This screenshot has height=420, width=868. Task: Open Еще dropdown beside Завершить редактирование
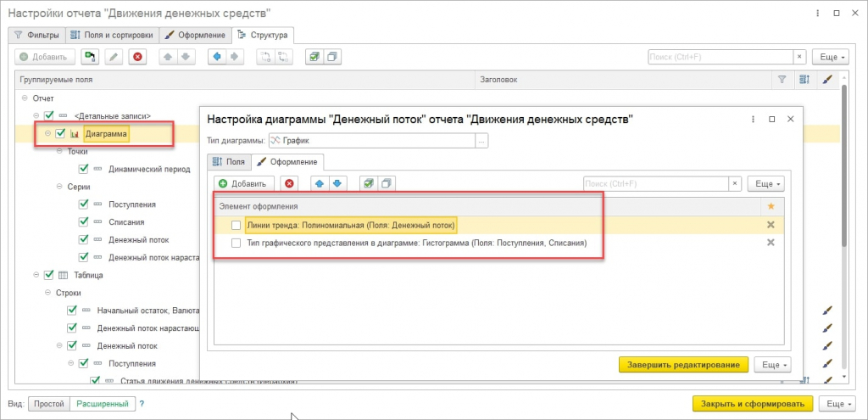(x=773, y=365)
